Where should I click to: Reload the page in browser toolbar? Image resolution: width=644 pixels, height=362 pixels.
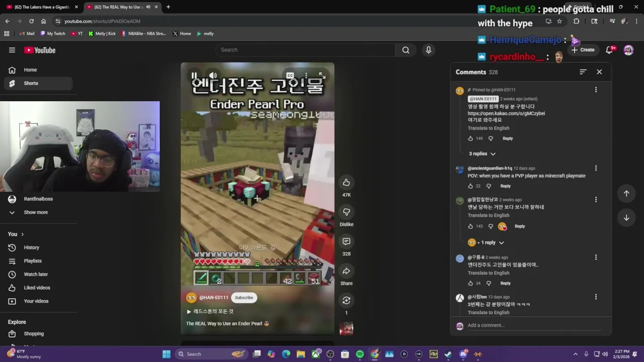(31, 21)
